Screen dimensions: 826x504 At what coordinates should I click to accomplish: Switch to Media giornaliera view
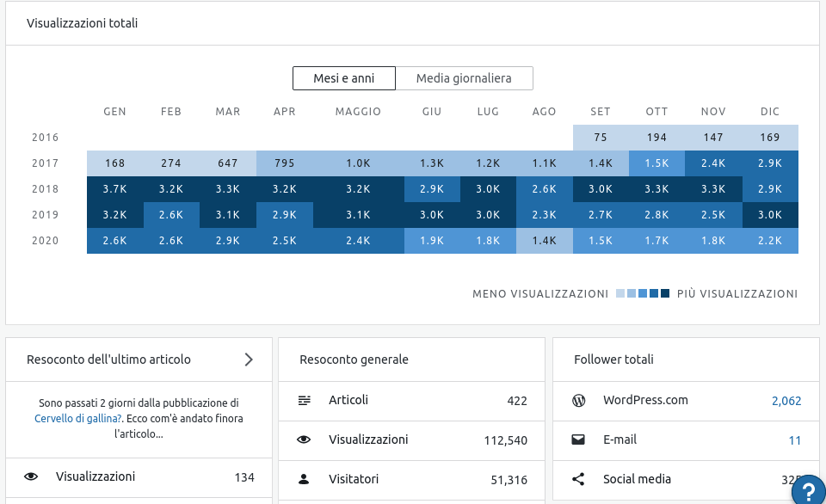(464, 78)
